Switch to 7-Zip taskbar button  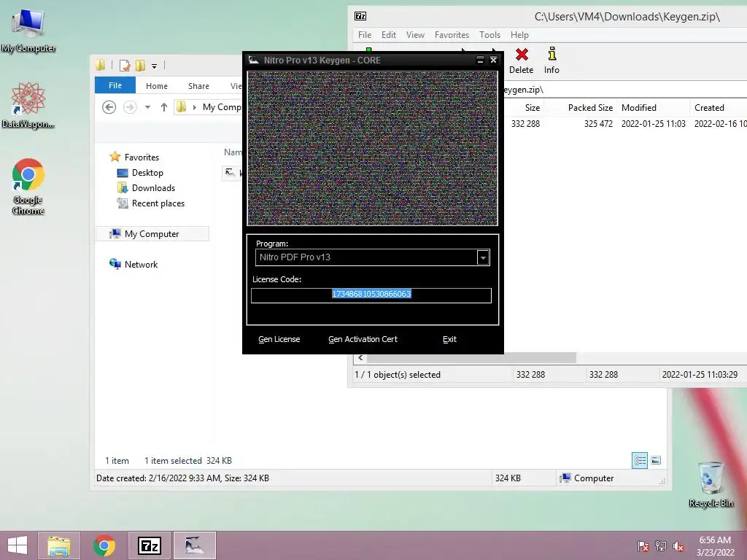tap(149, 545)
